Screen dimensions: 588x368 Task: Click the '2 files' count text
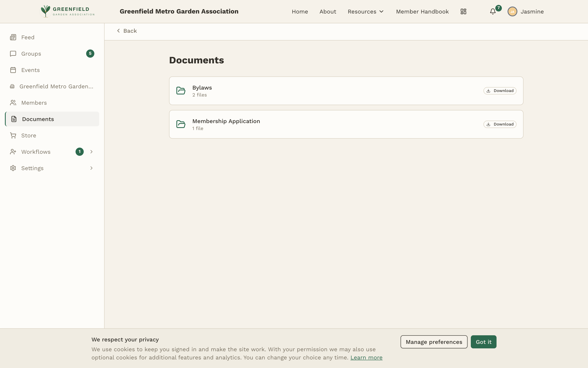point(199,95)
